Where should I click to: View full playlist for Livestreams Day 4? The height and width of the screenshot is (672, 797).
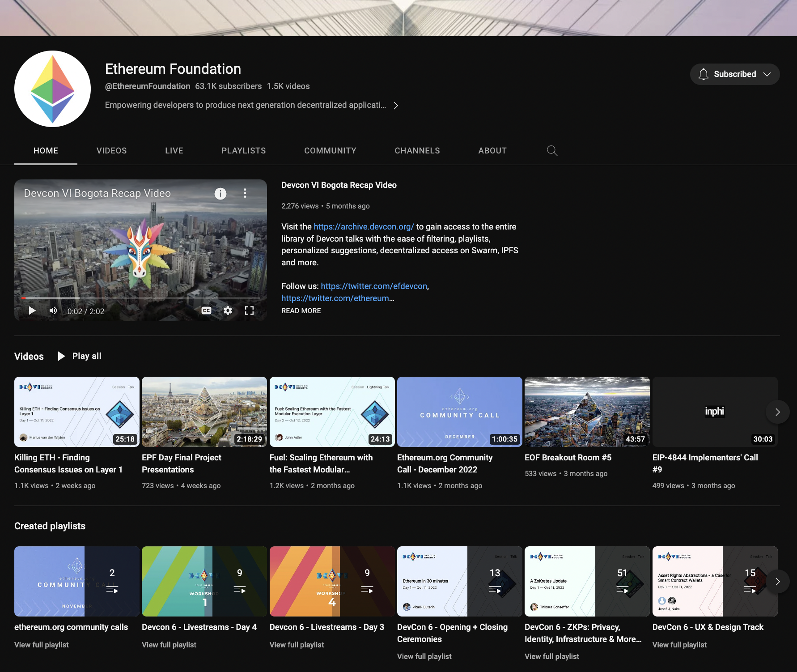(x=169, y=645)
